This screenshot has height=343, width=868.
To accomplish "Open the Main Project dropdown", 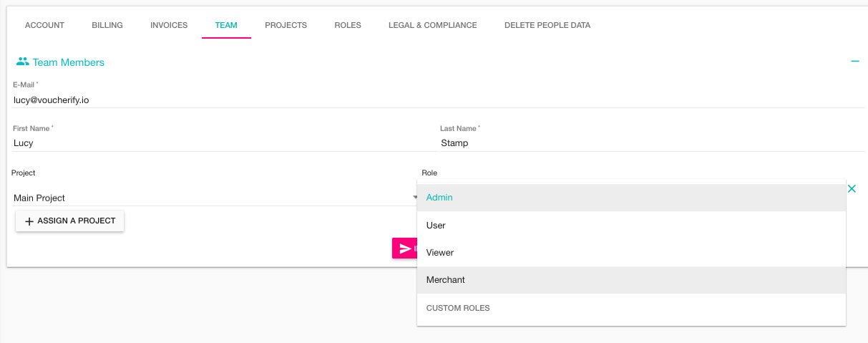I will tap(213, 198).
